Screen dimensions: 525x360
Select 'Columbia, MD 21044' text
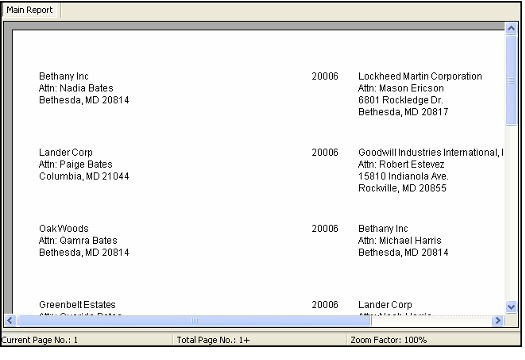click(84, 176)
